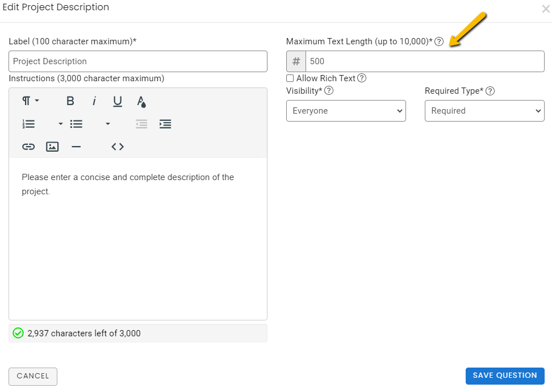Expand the numbered list style options
The width and height of the screenshot is (552, 392).
tap(60, 123)
